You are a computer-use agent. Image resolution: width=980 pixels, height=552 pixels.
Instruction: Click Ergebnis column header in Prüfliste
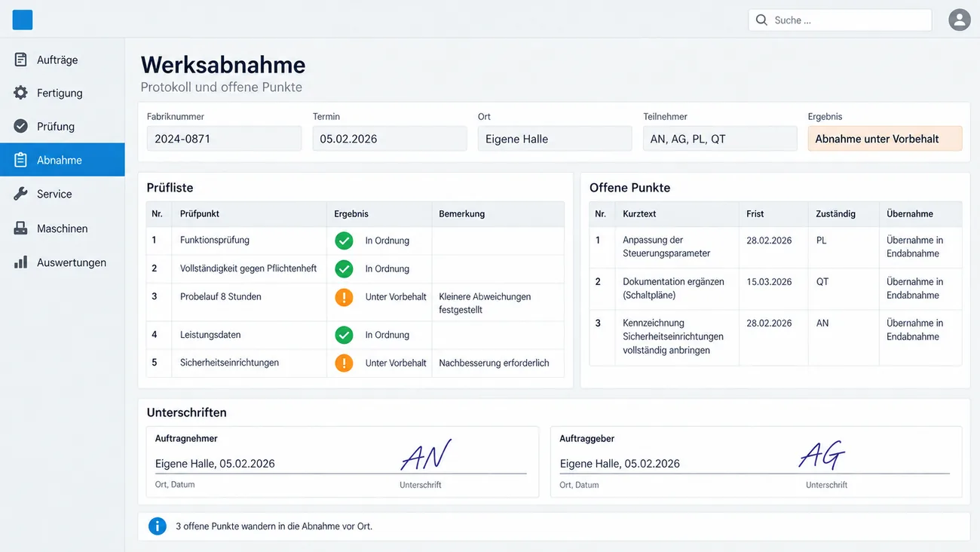[351, 214]
